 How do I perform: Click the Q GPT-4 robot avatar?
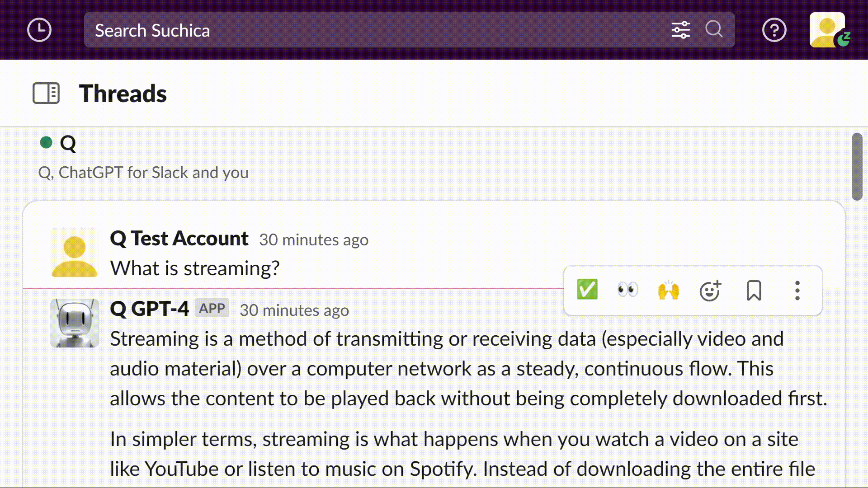point(75,323)
